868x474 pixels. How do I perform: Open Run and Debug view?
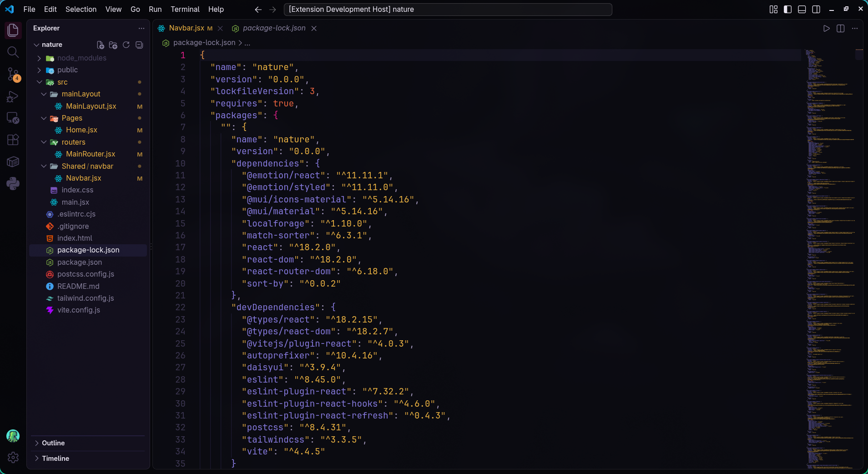(x=13, y=96)
